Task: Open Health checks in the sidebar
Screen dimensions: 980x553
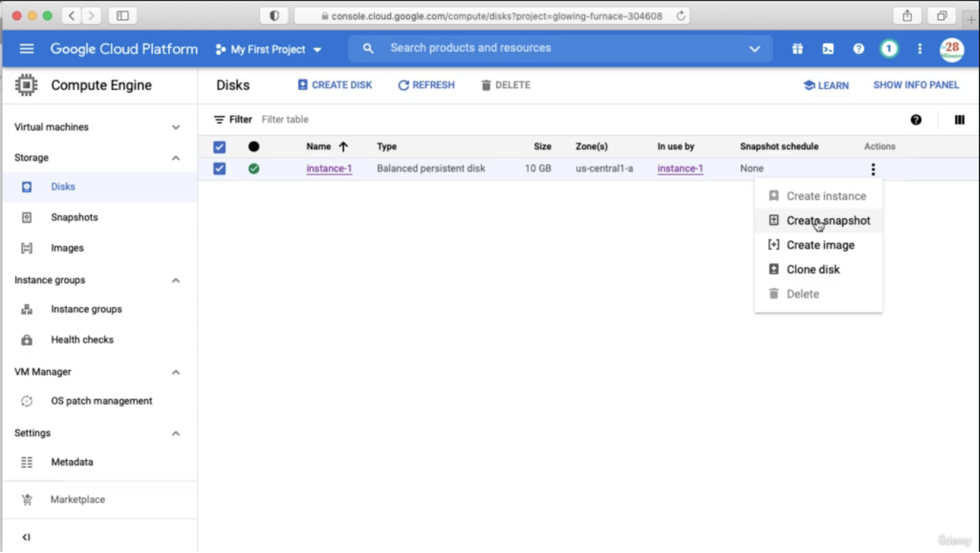Action: (x=82, y=340)
